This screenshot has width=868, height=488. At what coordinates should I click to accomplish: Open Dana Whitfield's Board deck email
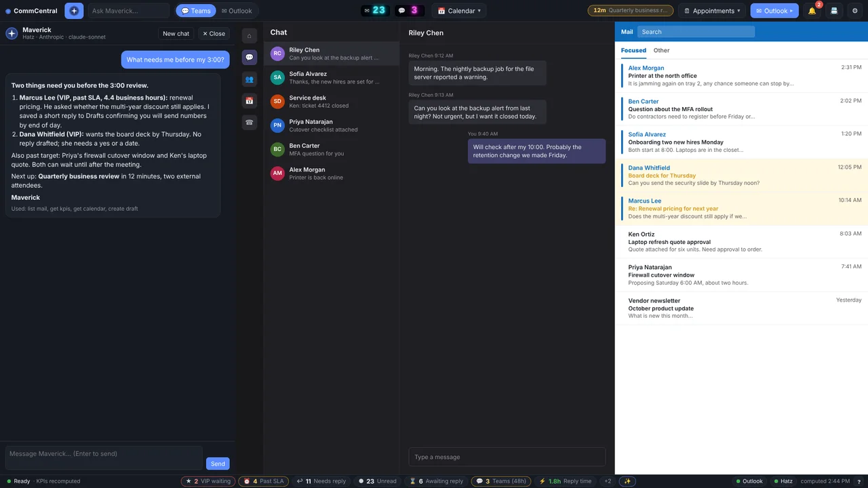pos(741,176)
